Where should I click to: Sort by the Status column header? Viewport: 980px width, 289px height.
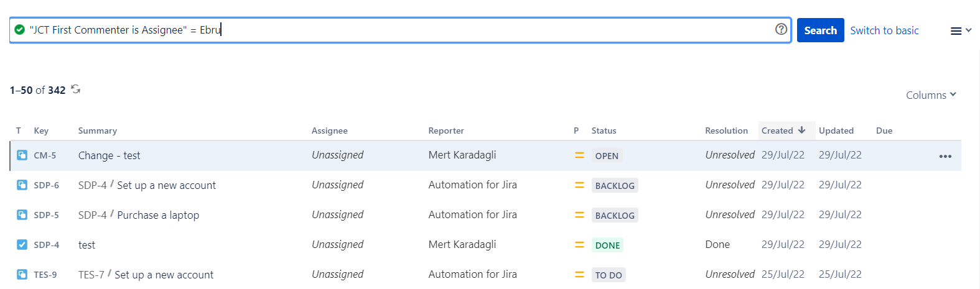click(604, 131)
